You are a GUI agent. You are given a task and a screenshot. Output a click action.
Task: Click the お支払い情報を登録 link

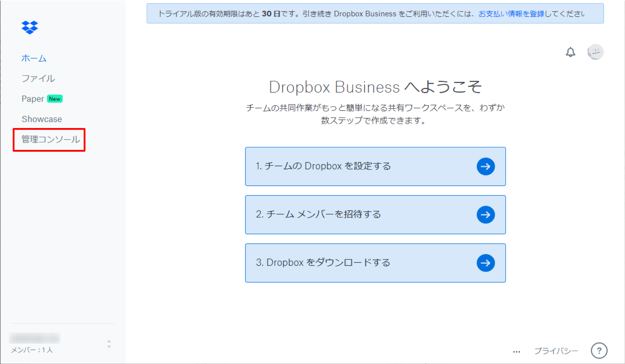tap(511, 14)
